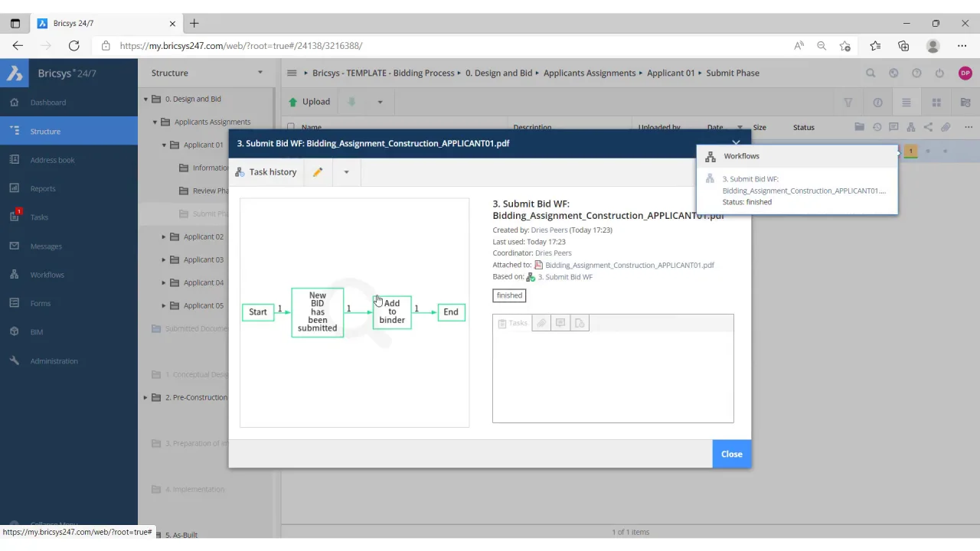Screen dimensions: 980x551
Task: Select the Review Phase folder in the tree
Action: [x=209, y=191]
